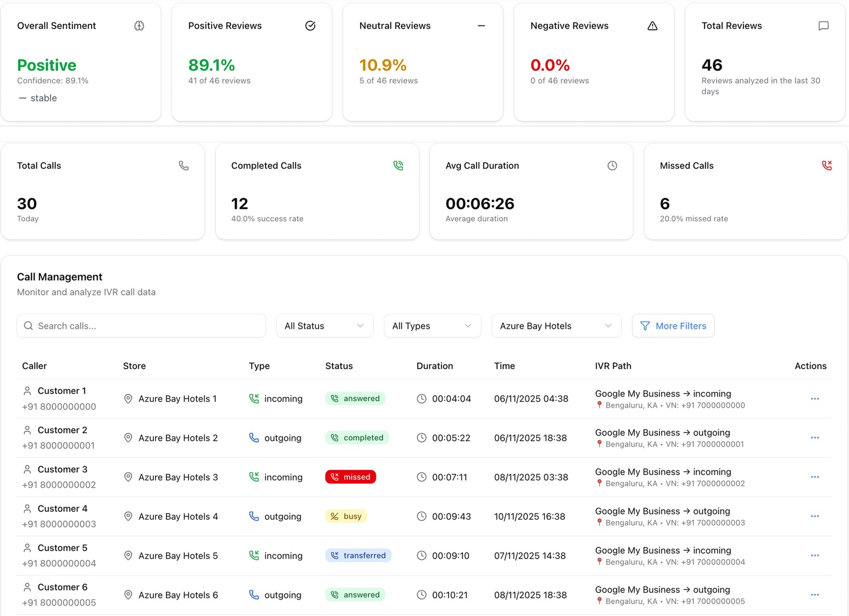The height and width of the screenshot is (616, 849).
Task: Click the Search calls input field
Action: click(x=141, y=326)
